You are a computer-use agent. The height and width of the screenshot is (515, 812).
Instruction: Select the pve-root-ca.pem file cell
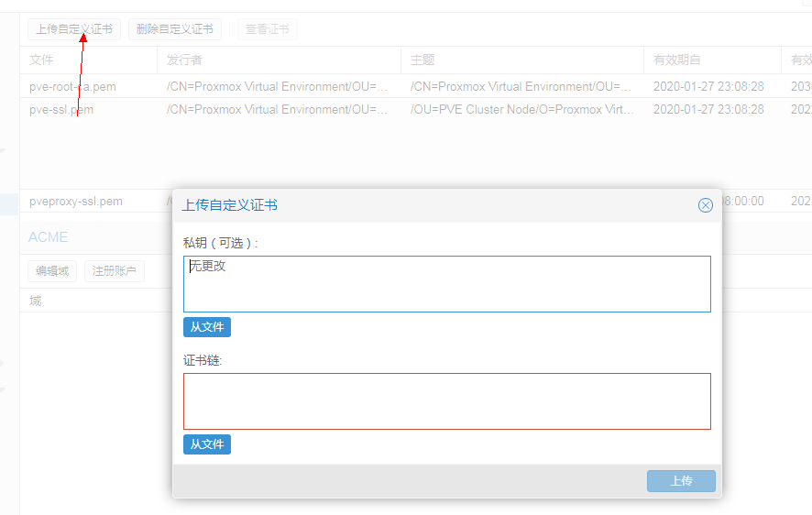pos(89,86)
